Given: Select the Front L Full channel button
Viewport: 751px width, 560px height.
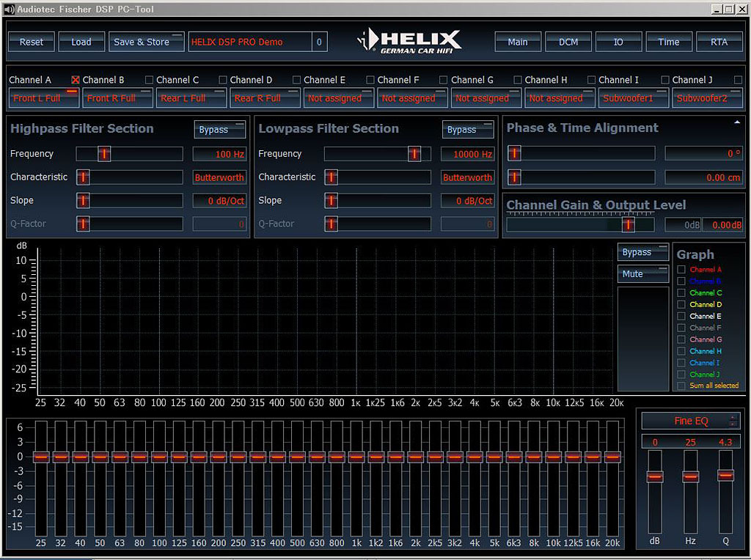Looking at the screenshot, I should click(x=43, y=98).
